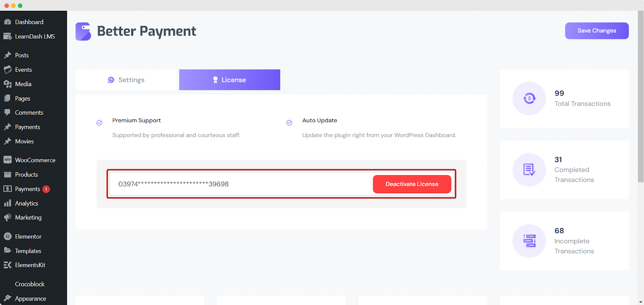This screenshot has width=644, height=305.
Task: Click the "99" transactions count
Action: pyautogui.click(x=559, y=93)
